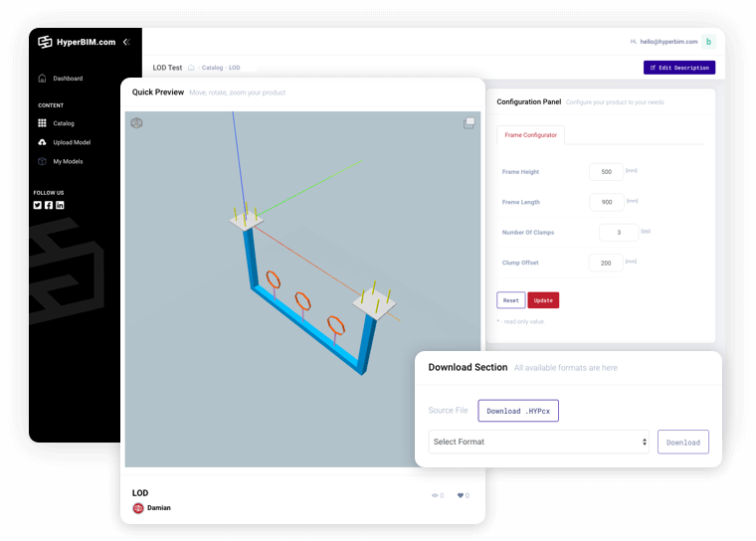Click the Catalog grid icon
756x541 pixels.
[43, 123]
